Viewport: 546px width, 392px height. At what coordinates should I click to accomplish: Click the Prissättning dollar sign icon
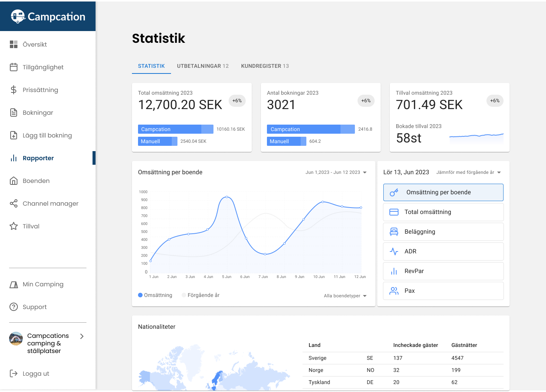[14, 90]
